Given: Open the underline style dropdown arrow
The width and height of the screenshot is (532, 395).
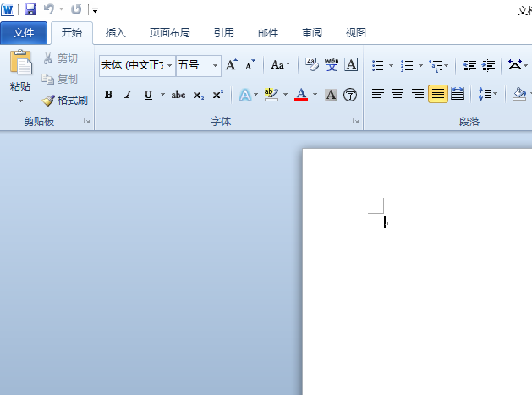Looking at the screenshot, I should click(162, 95).
